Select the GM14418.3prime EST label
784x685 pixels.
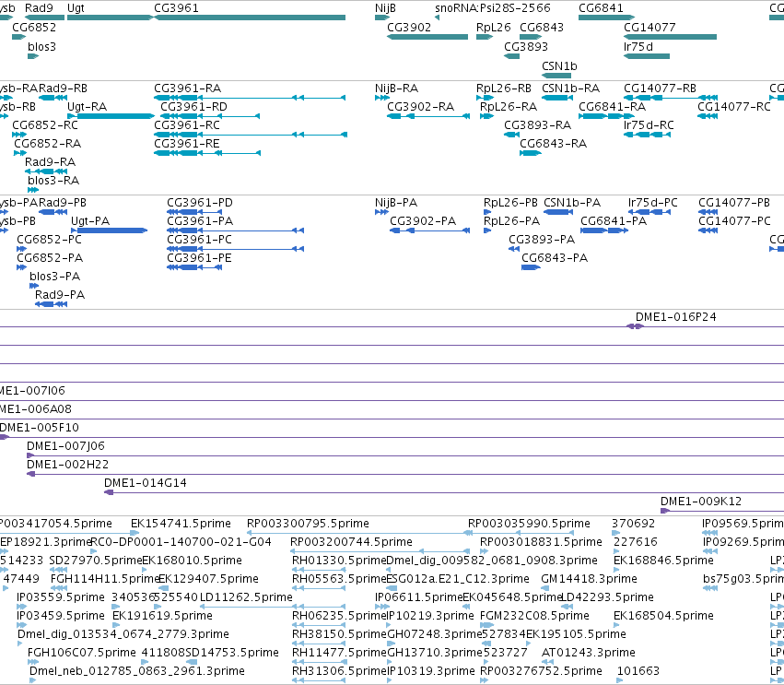point(589,579)
